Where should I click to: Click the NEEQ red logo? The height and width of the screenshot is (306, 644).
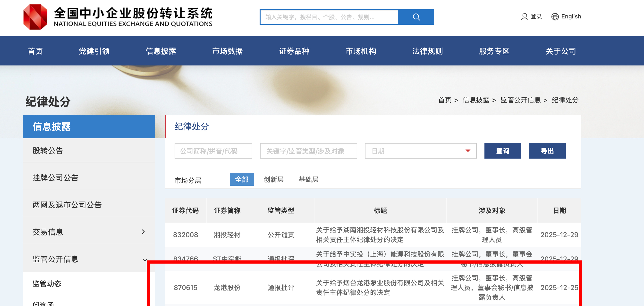pos(35,17)
